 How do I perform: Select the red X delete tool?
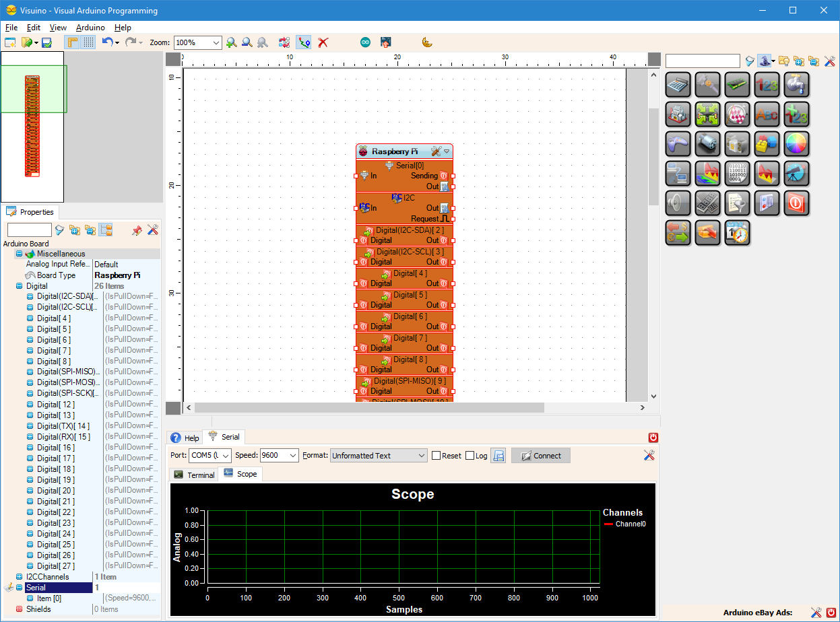(x=323, y=42)
